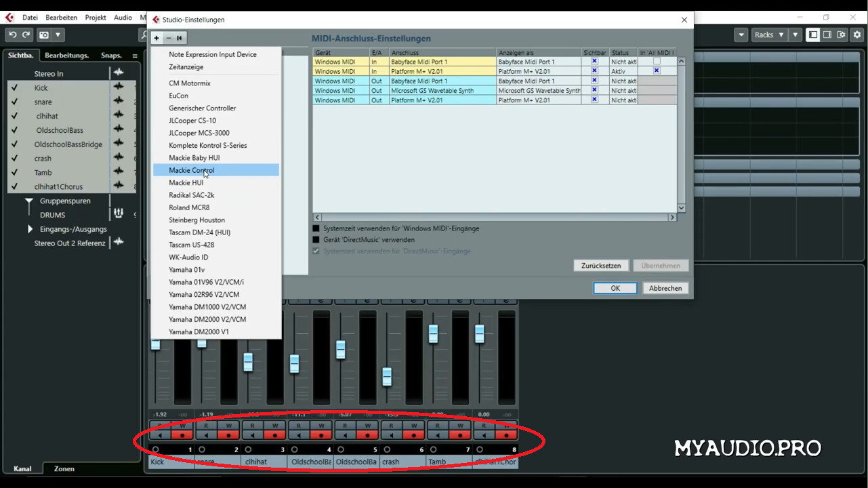Toggle visibility checkmark for Tamb track
Viewport: 868px width, 488px height.
[14, 172]
